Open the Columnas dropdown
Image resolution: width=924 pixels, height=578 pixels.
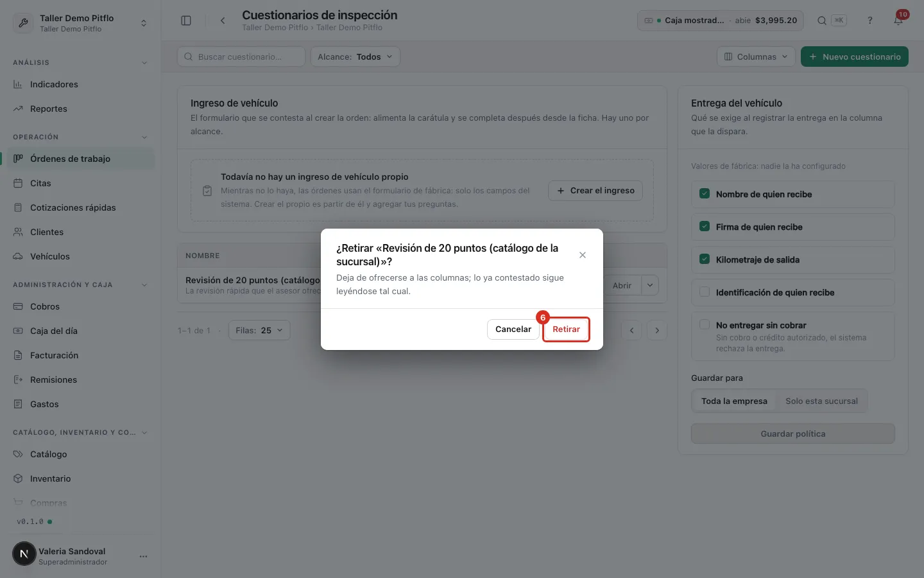coord(756,57)
